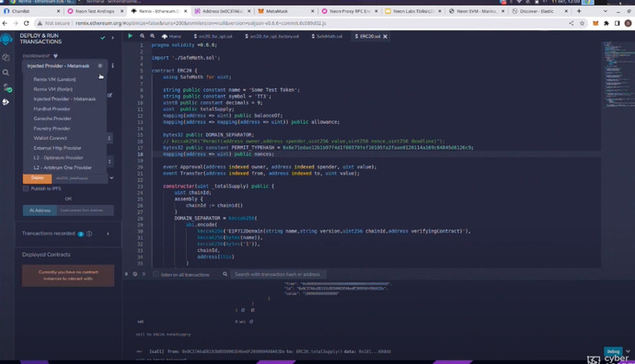The height and width of the screenshot is (364, 635).
Task: Switch to erc20_for_spl_factory.sol tab
Action: point(272,37)
